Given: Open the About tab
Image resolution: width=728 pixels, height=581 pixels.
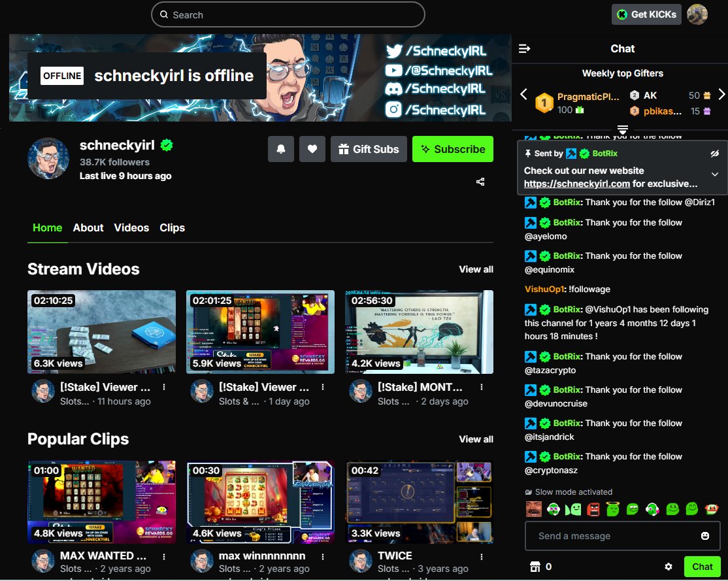Looking at the screenshot, I should click(88, 228).
